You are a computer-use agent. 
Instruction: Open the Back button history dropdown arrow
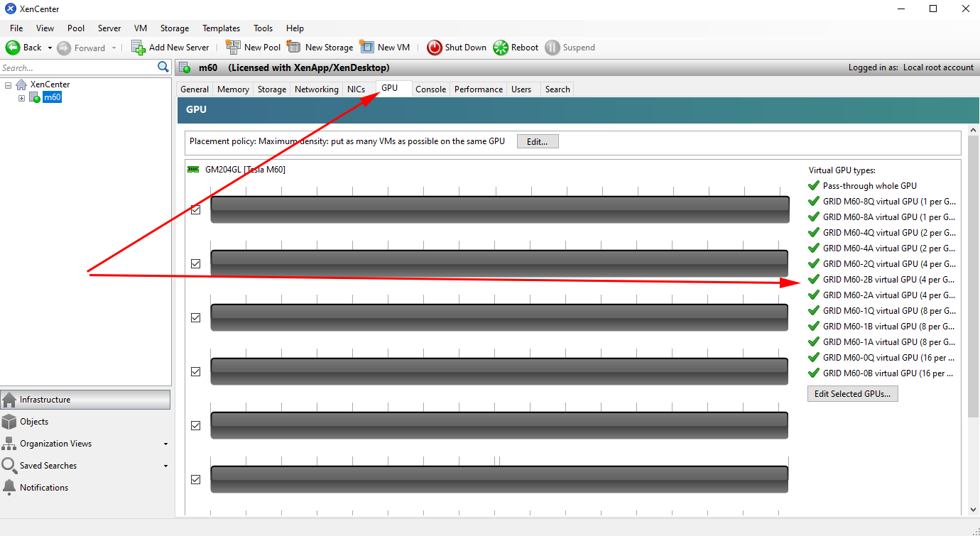[x=50, y=48]
